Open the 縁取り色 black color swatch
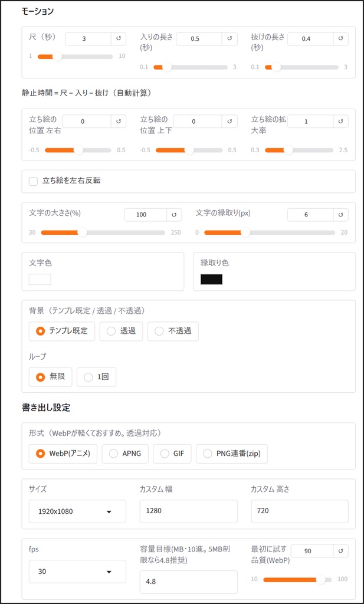Image resolution: width=364 pixels, height=604 pixels. coord(211,279)
